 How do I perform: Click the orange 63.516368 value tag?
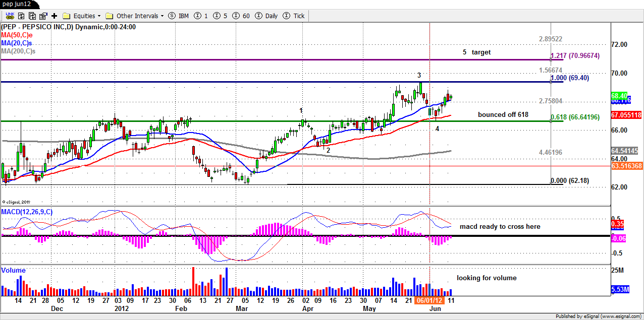point(626,165)
